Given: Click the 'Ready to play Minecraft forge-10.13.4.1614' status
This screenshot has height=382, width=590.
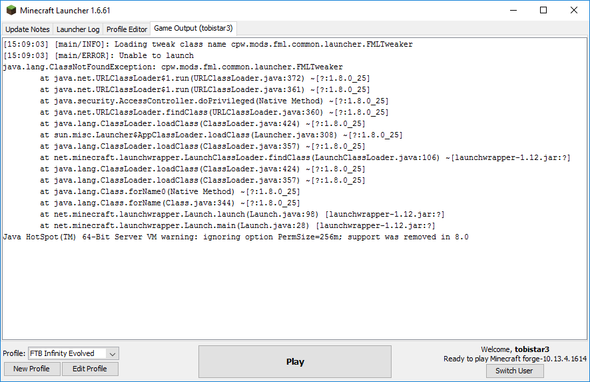Looking at the screenshot, I should [515, 359].
